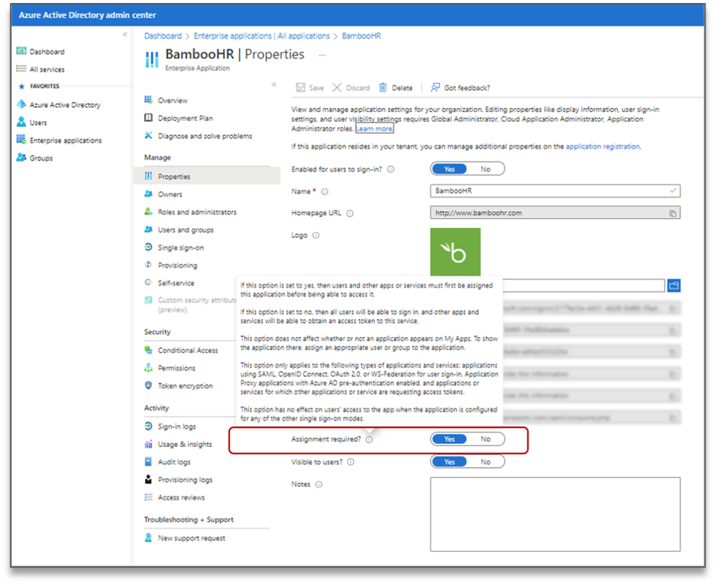Click the Users person icon in sidebar

(21, 122)
